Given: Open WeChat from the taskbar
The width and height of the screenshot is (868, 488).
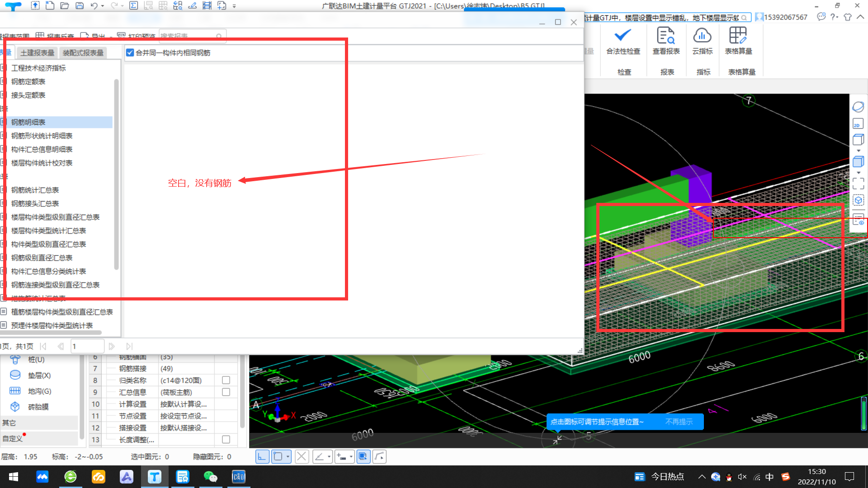Looking at the screenshot, I should [x=210, y=477].
